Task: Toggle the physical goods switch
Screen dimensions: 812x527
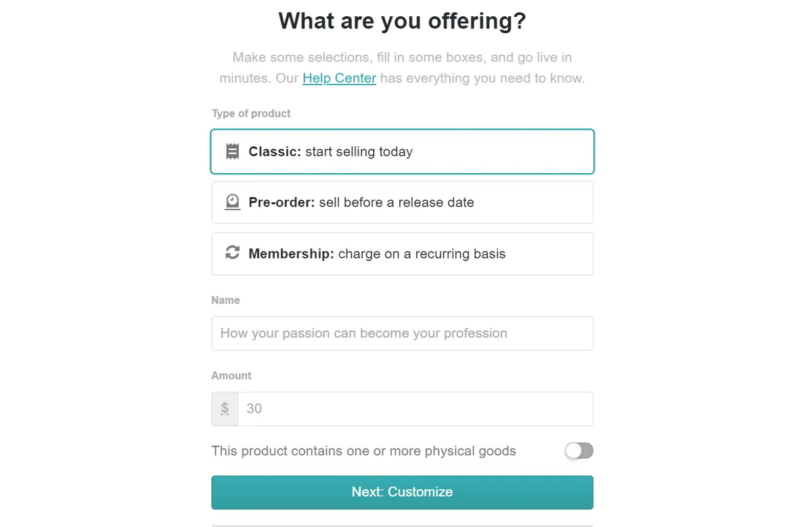Action: (x=579, y=451)
